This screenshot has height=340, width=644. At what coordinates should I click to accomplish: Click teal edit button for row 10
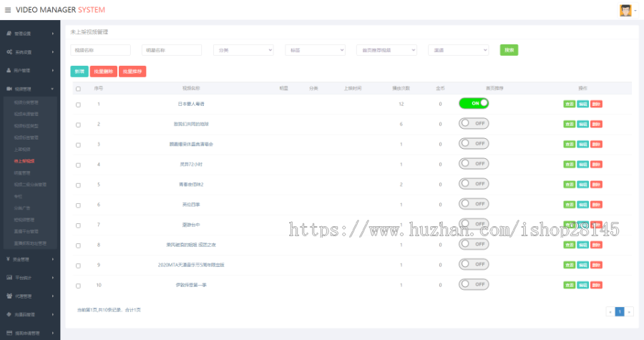(x=582, y=285)
